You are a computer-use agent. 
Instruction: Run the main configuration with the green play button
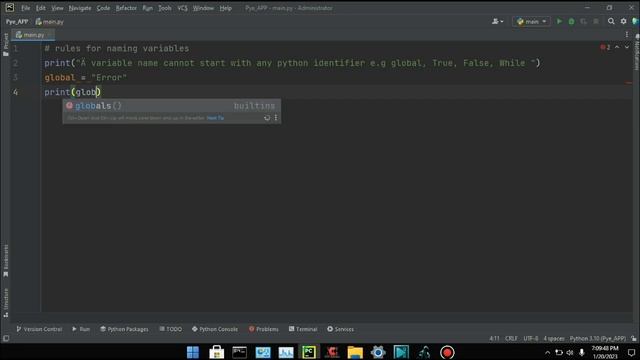559,21
